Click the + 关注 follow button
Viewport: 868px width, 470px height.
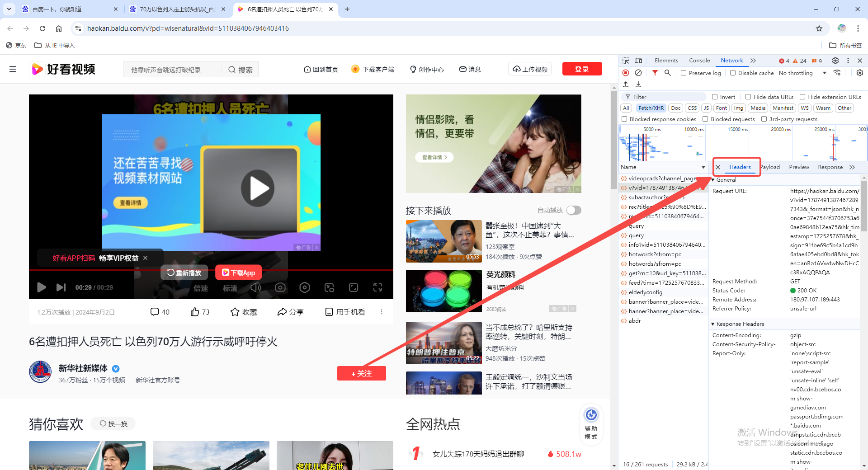tap(361, 373)
